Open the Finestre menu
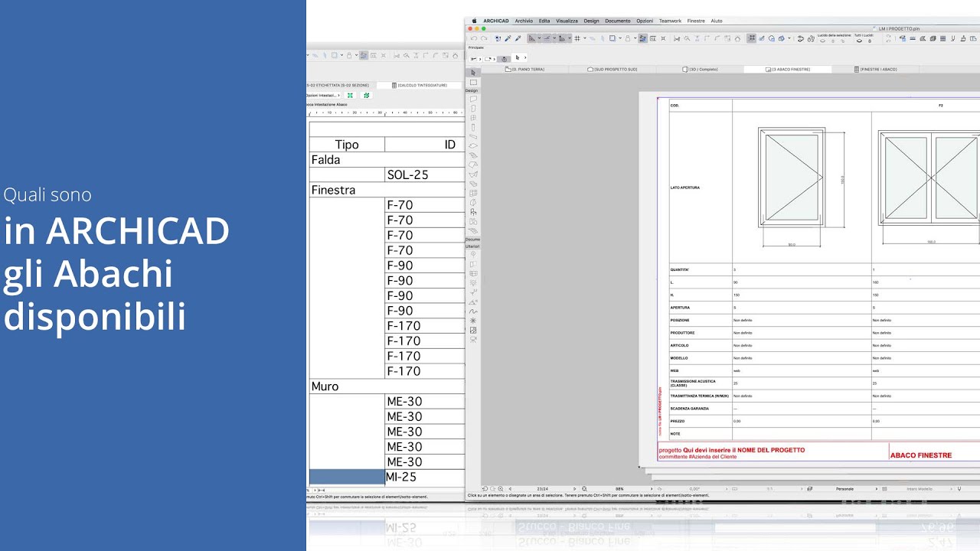980x551 pixels. (696, 21)
